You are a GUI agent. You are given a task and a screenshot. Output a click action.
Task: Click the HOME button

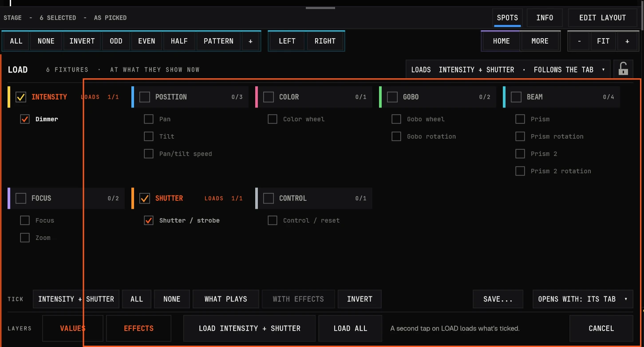click(x=501, y=41)
